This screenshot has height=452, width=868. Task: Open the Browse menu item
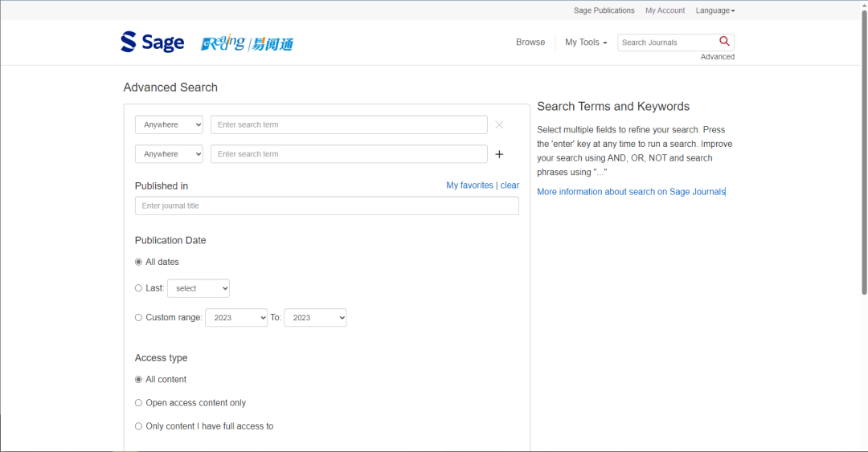tap(530, 42)
